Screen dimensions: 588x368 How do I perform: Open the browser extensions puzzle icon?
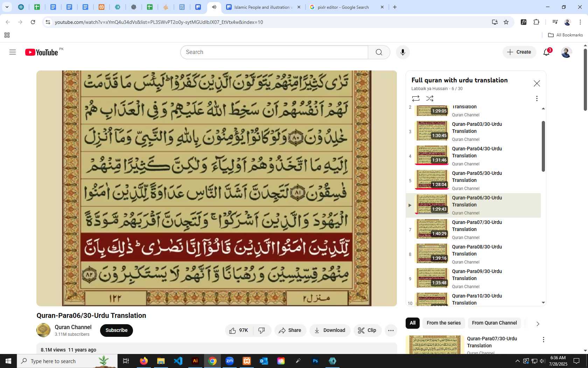click(536, 22)
